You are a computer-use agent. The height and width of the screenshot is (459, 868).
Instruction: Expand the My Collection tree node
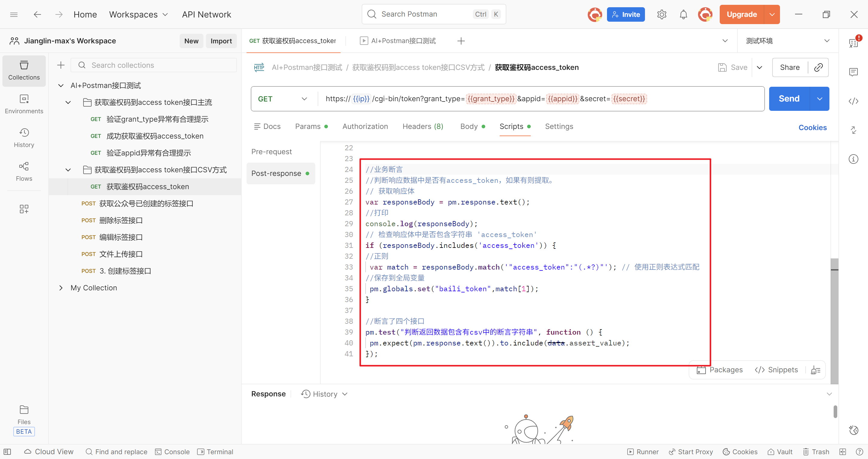tap(61, 288)
